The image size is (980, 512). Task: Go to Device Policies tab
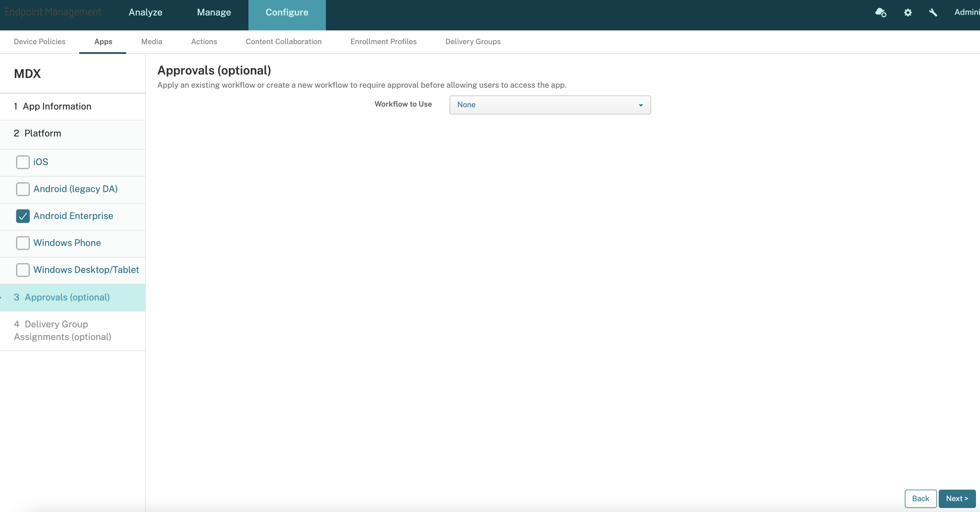point(40,42)
